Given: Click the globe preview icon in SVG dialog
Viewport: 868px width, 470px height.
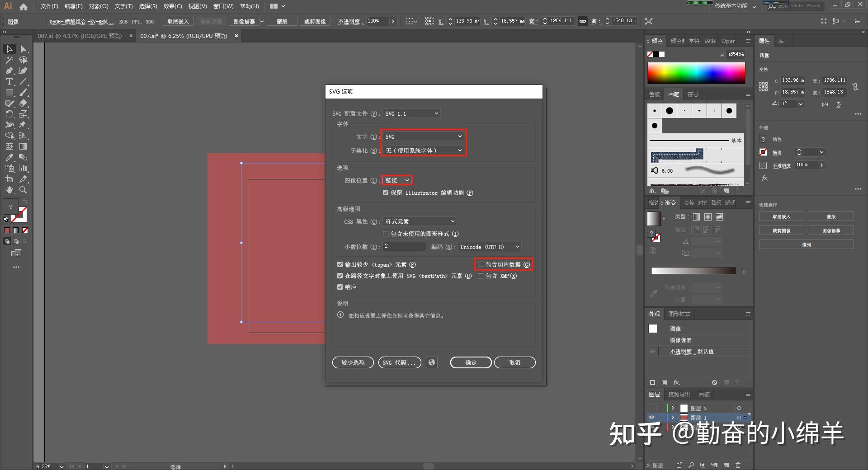Looking at the screenshot, I should 432,362.
